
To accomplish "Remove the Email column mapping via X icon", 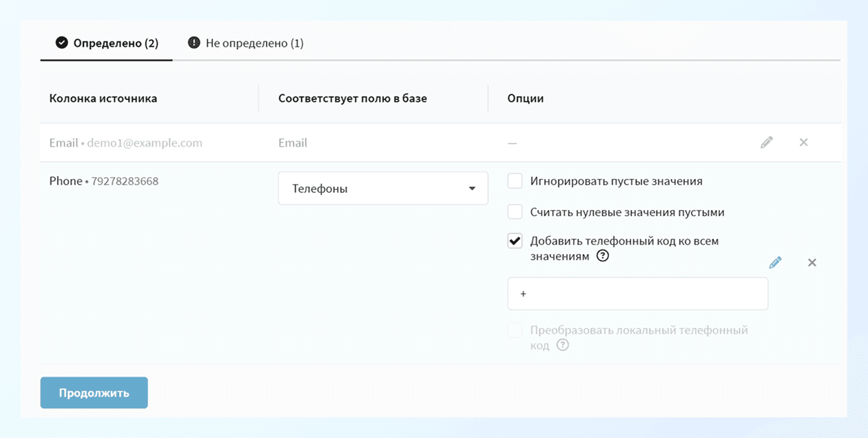I will tap(803, 142).
